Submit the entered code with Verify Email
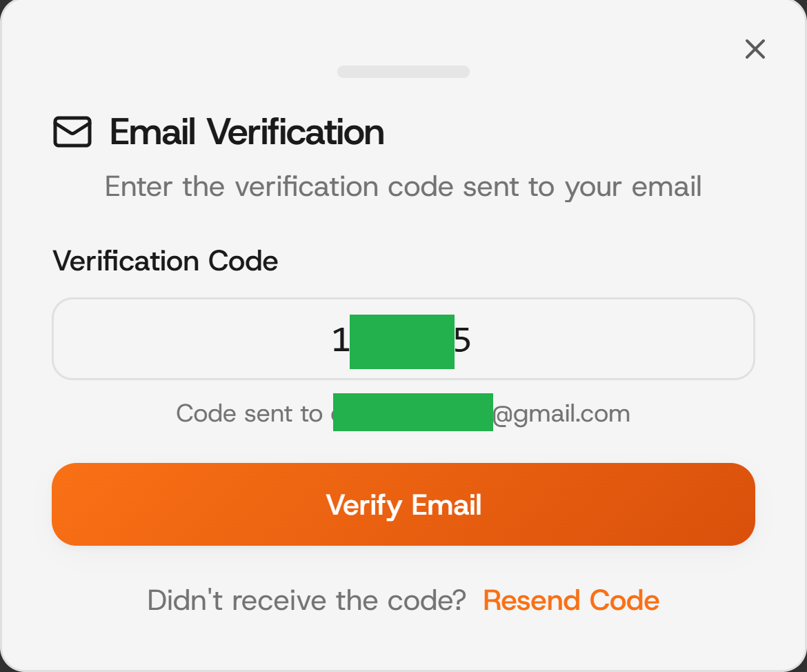 coord(403,504)
